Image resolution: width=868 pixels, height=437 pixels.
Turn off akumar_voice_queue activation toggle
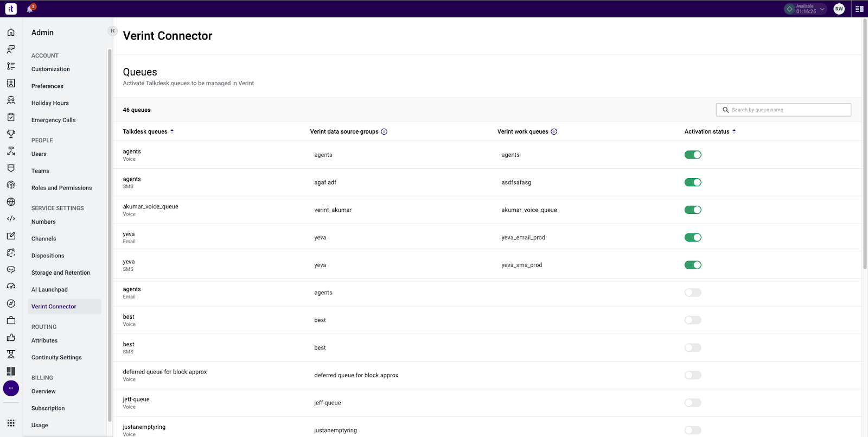pyautogui.click(x=693, y=210)
